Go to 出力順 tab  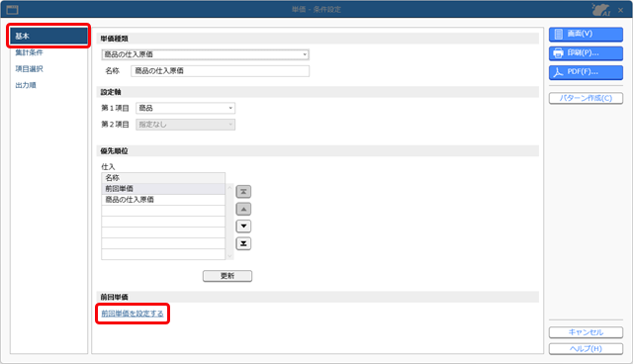point(26,85)
